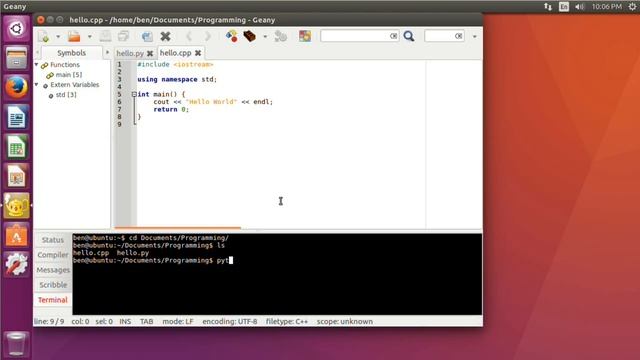
Task: Click the sidebar tabs right scroll arrow
Action: click(107, 53)
